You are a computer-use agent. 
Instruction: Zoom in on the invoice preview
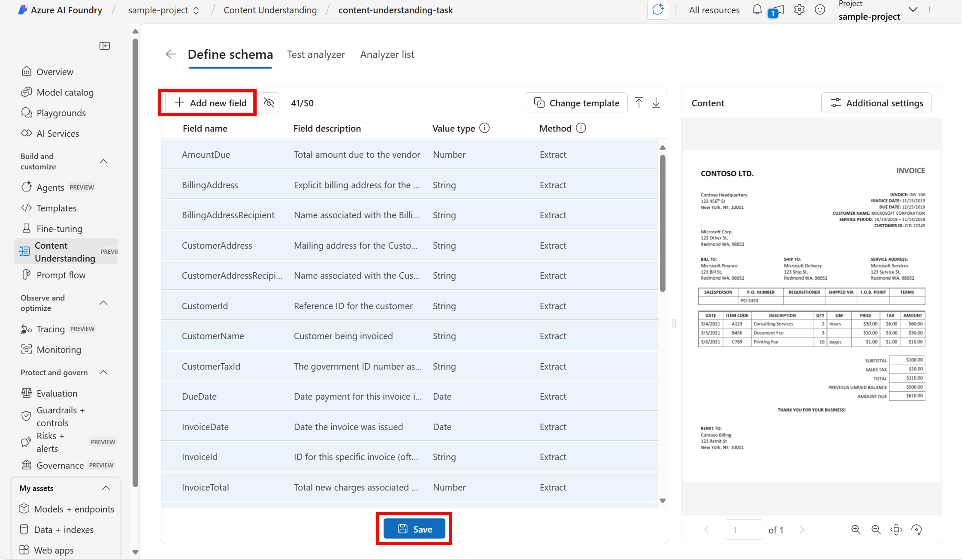(x=856, y=529)
